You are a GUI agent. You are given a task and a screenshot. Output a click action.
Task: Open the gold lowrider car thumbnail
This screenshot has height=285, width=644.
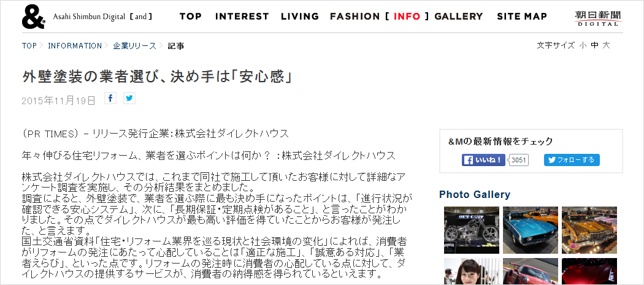pyautogui.click(x=589, y=230)
